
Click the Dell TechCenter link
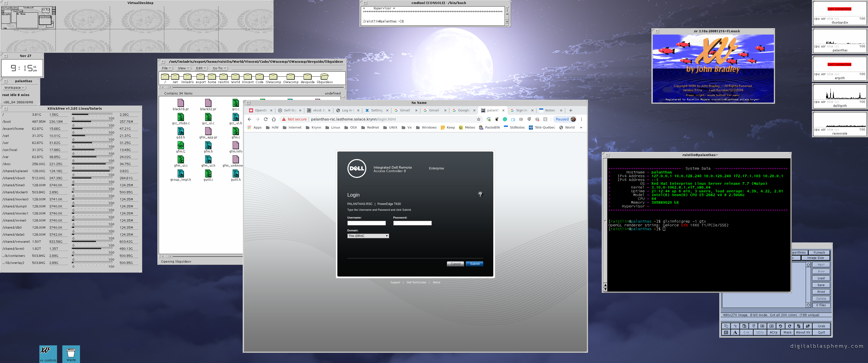(416, 282)
